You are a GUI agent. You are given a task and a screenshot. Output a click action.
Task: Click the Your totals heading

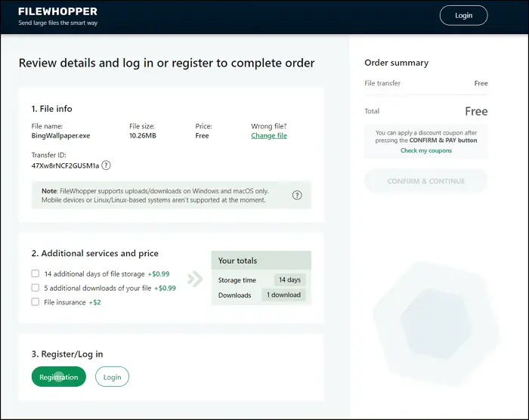tap(237, 261)
